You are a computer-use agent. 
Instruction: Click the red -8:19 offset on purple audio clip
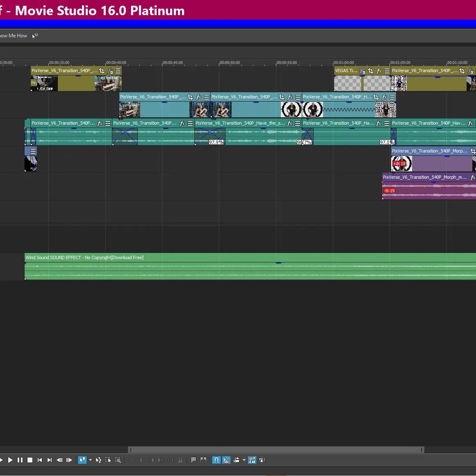[389, 191]
